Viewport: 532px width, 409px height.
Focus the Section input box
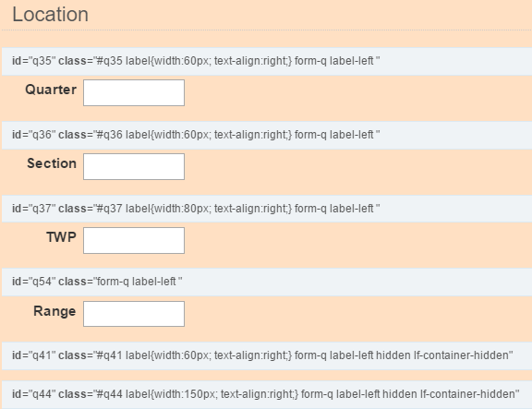(x=134, y=166)
